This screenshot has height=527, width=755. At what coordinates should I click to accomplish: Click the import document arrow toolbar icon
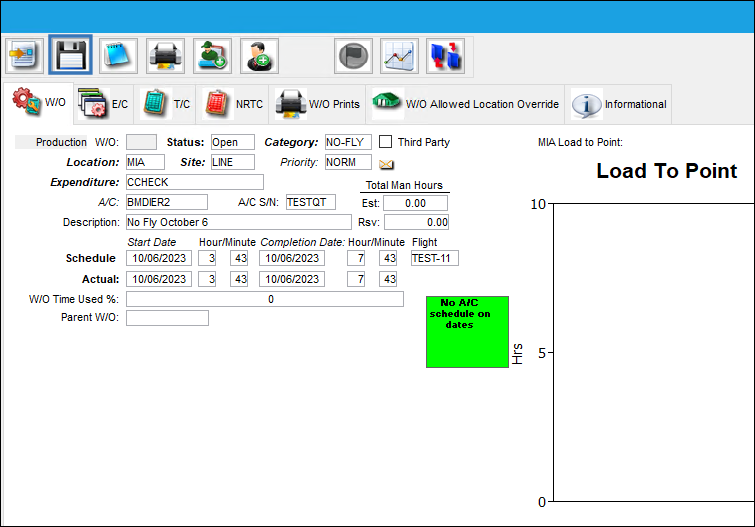[x=24, y=56]
